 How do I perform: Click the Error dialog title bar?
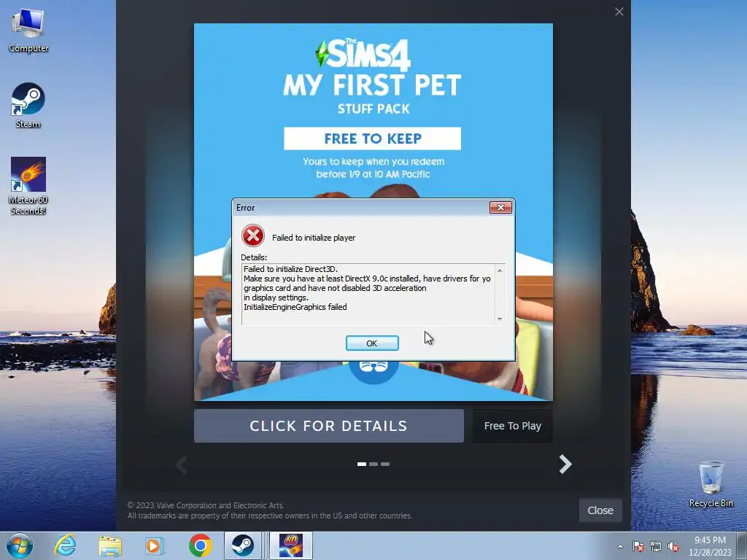click(x=360, y=208)
